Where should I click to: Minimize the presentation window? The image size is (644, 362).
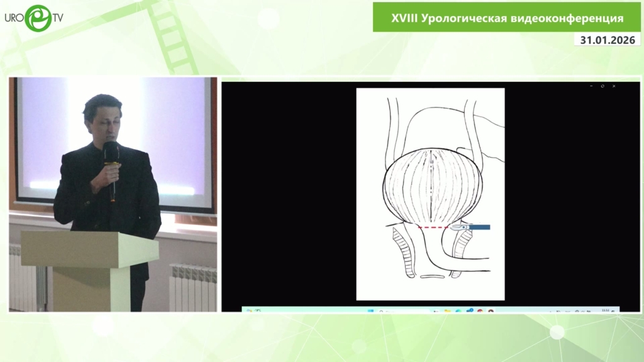[591, 85]
